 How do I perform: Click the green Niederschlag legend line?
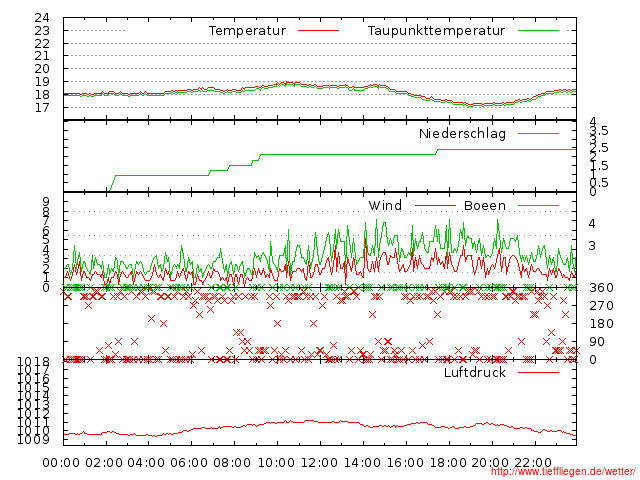click(538, 133)
